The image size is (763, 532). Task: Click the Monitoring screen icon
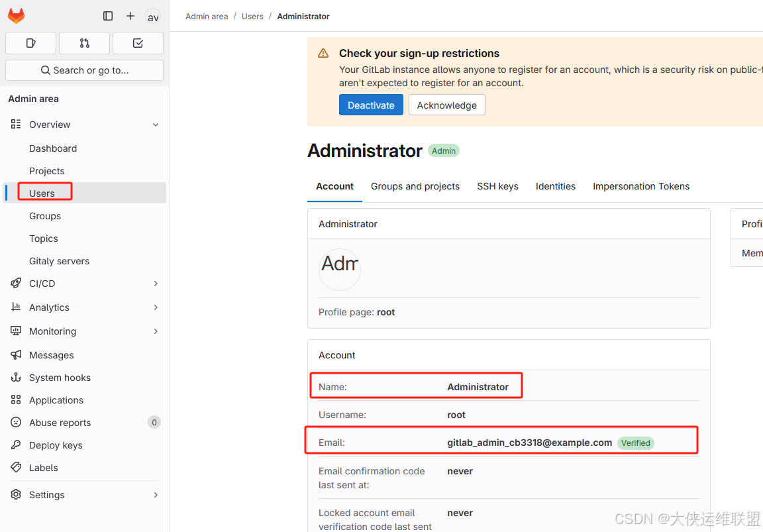16,331
